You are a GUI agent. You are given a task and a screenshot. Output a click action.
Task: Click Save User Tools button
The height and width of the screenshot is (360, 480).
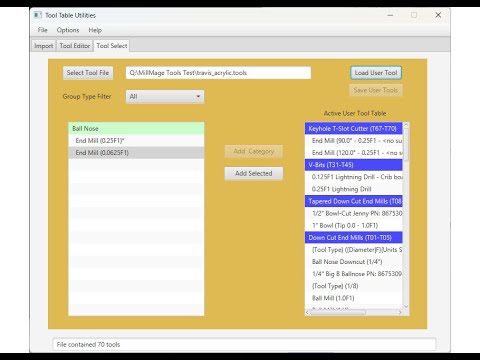pos(376,90)
